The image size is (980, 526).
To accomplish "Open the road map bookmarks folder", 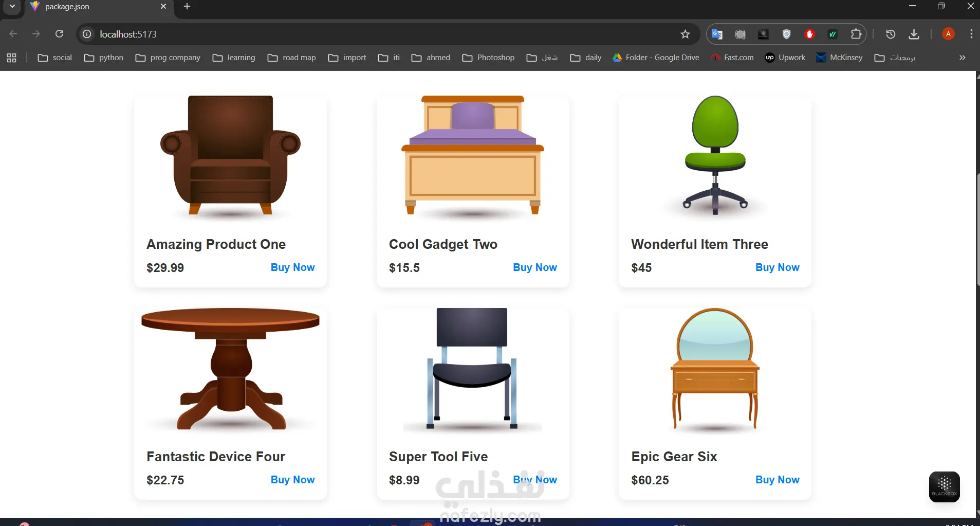I will pos(292,58).
